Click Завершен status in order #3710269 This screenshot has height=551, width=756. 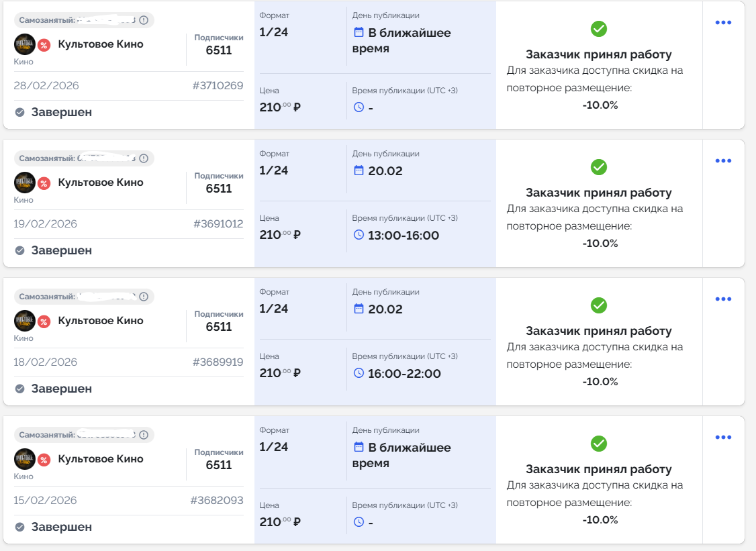click(x=61, y=112)
